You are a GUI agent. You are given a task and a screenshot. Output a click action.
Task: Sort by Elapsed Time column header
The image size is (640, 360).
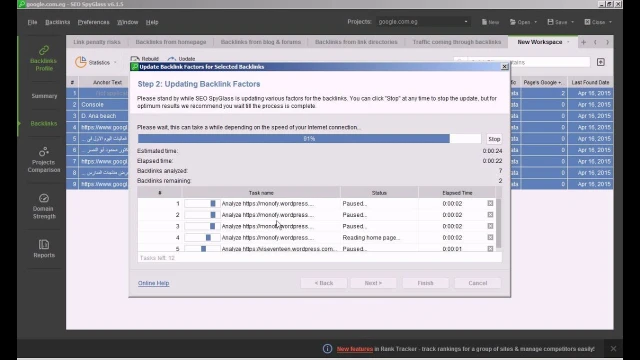click(457, 193)
